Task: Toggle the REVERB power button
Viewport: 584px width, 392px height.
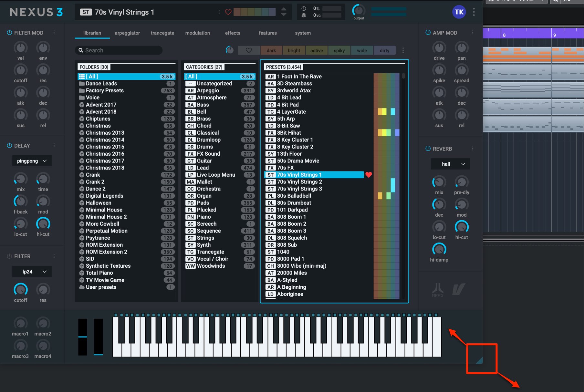Action: 428,149
